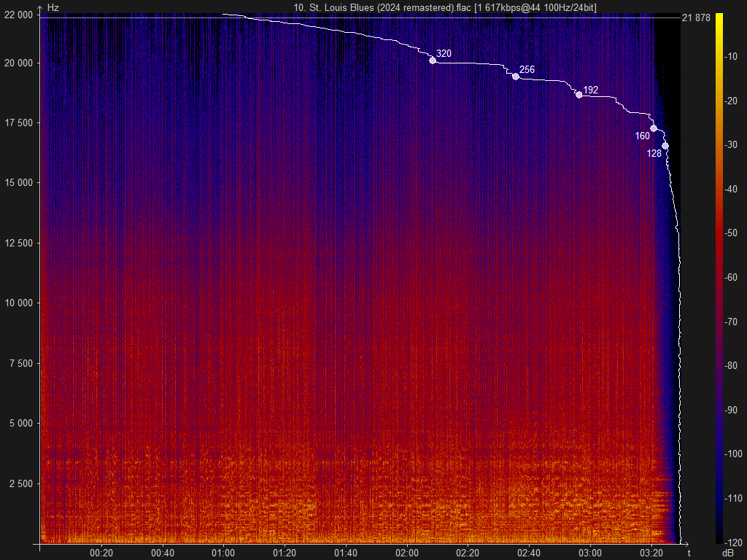Click the 03:20 time axis label
This screenshot has width=747, height=560.
tap(651, 553)
